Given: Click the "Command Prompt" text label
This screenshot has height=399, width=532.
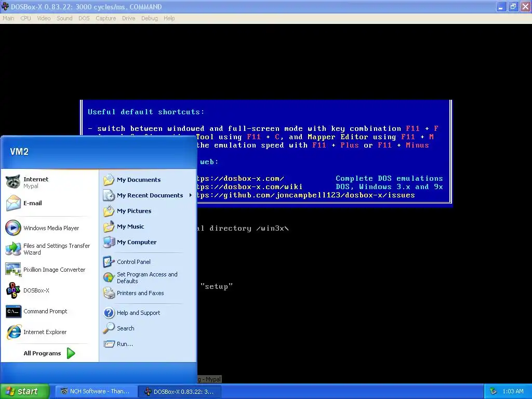Looking at the screenshot, I should (x=46, y=311).
